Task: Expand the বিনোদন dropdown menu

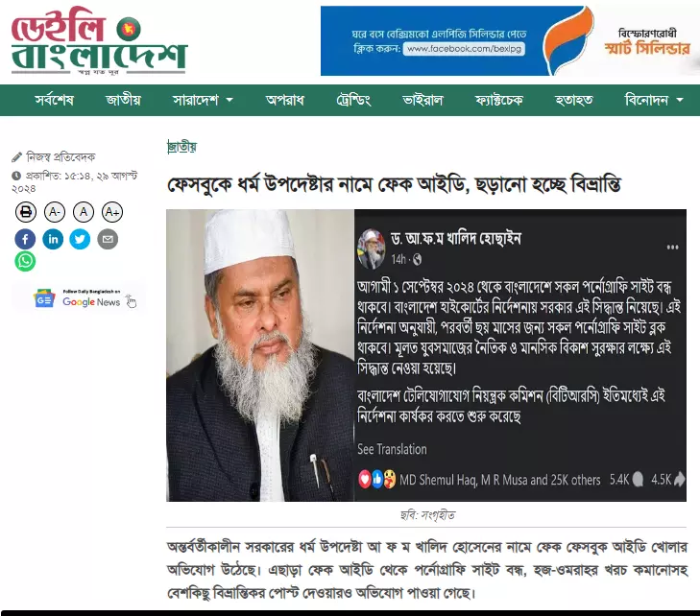Action: (654, 100)
